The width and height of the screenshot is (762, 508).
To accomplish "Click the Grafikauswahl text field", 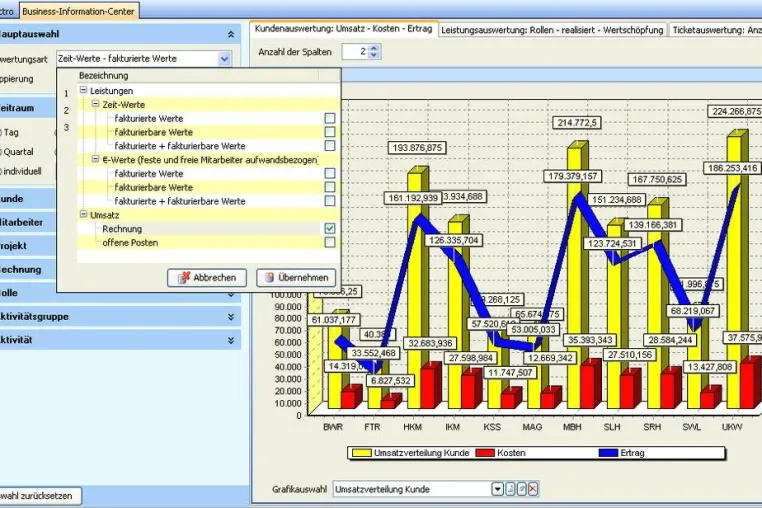I will coord(412,489).
